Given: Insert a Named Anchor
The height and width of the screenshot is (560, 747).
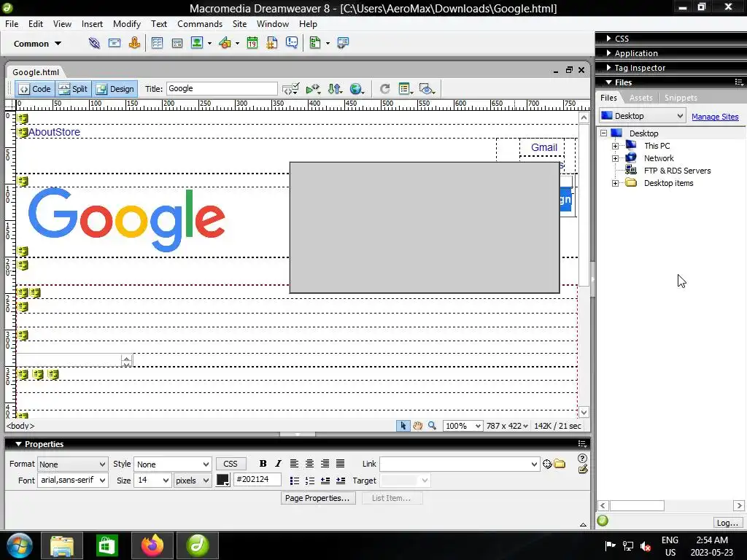Looking at the screenshot, I should coord(135,43).
